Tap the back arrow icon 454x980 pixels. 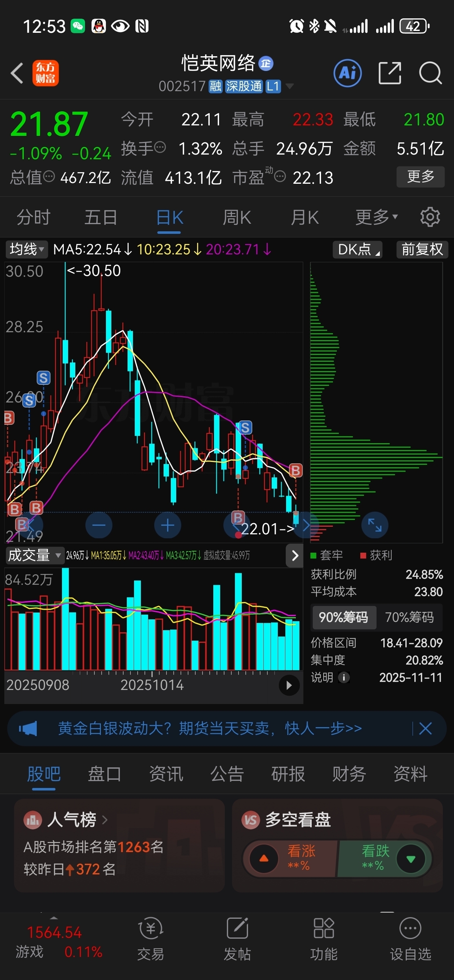click(17, 73)
